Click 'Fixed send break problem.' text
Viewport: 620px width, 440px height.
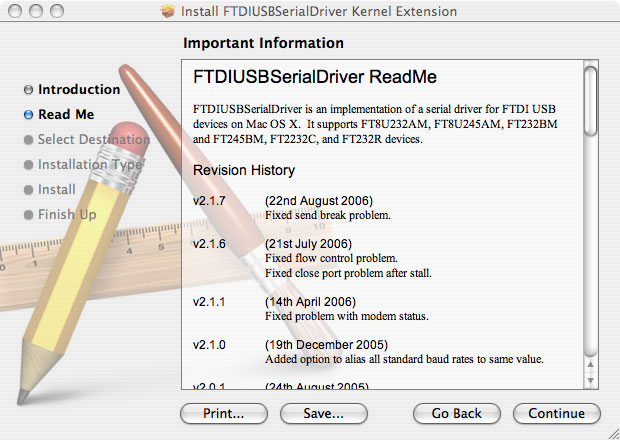pos(328,215)
